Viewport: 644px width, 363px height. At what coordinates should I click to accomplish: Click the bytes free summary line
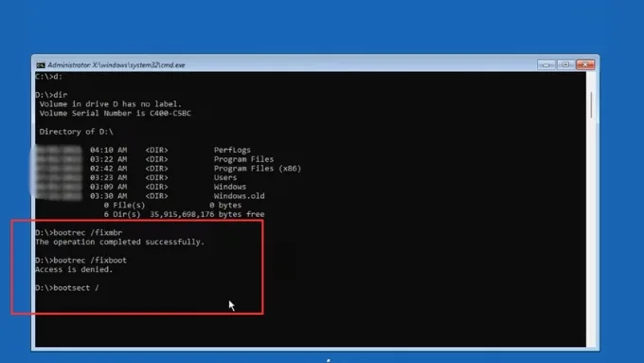(x=184, y=214)
